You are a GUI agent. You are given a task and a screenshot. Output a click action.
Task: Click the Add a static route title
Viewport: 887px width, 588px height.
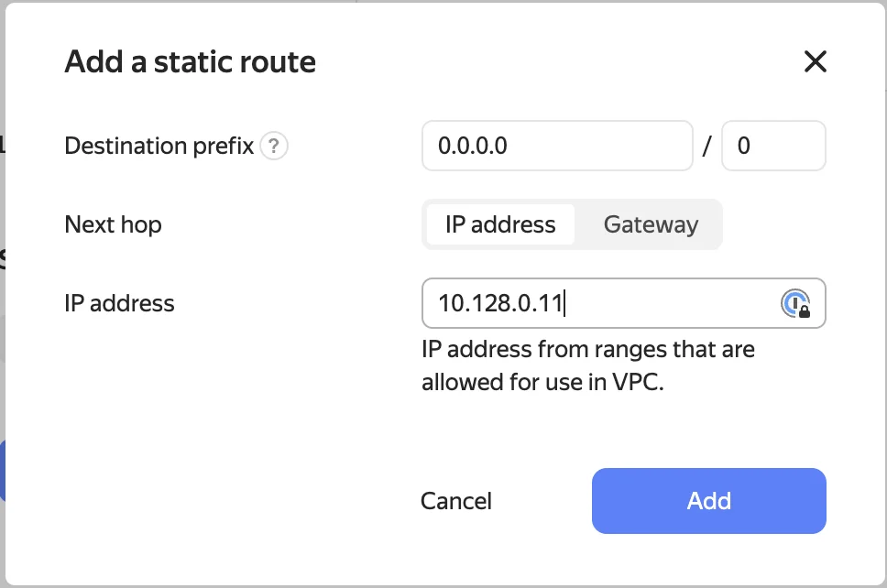click(x=190, y=61)
